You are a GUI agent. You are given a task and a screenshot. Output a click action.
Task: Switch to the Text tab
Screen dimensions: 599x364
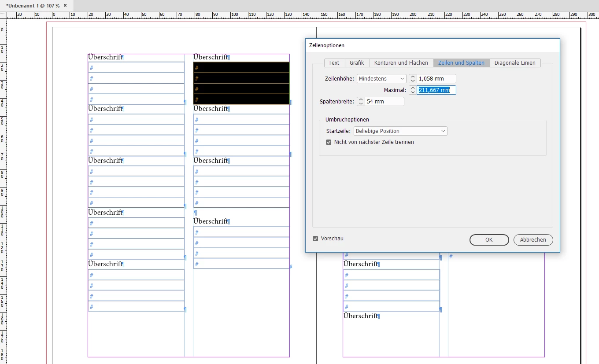pos(334,63)
